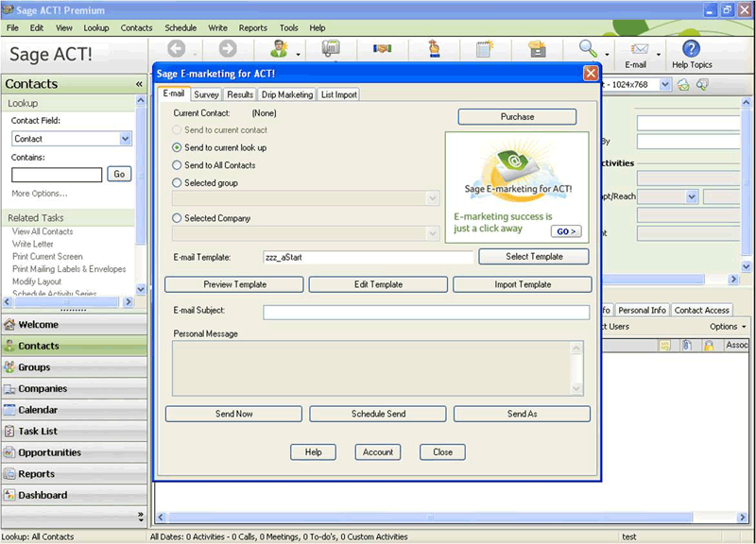This screenshot has width=756, height=544.
Task: Switch to the Results tab
Action: (x=240, y=95)
